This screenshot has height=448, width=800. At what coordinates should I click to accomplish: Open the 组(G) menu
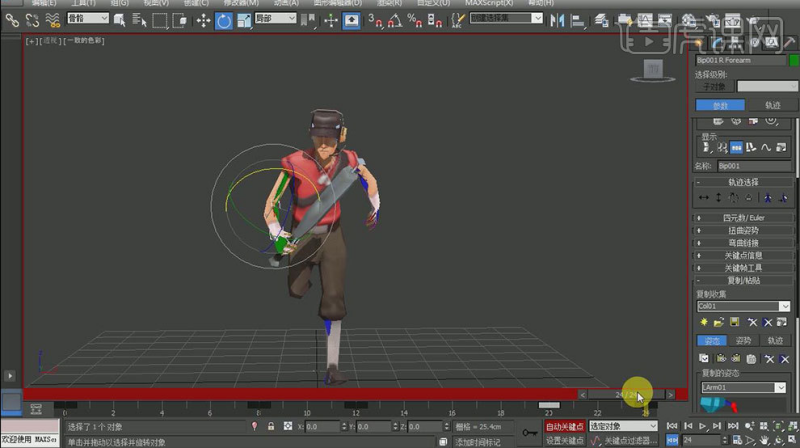(x=119, y=3)
